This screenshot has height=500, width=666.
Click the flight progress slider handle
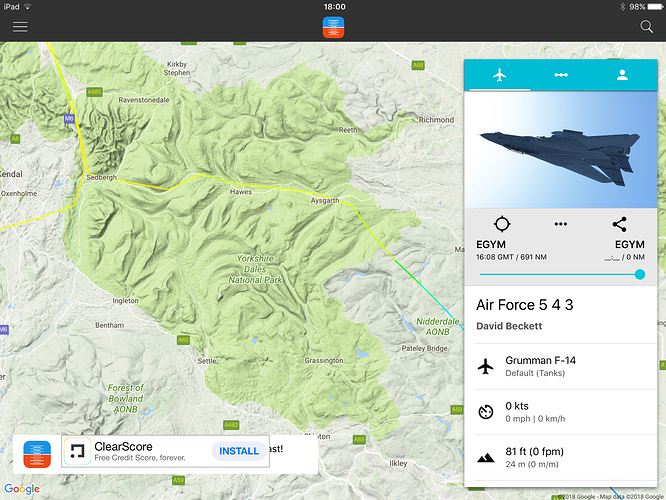[x=640, y=274]
